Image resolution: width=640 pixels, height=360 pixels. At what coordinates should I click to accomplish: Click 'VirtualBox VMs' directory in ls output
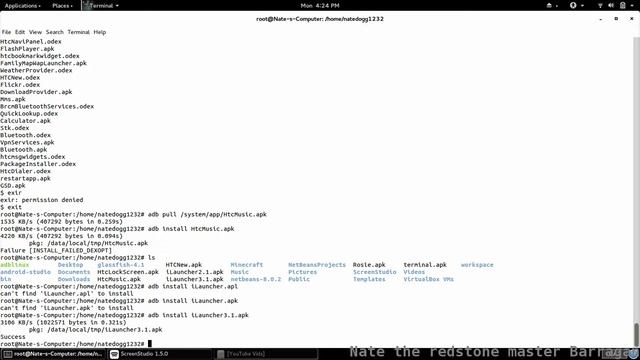[429, 279]
